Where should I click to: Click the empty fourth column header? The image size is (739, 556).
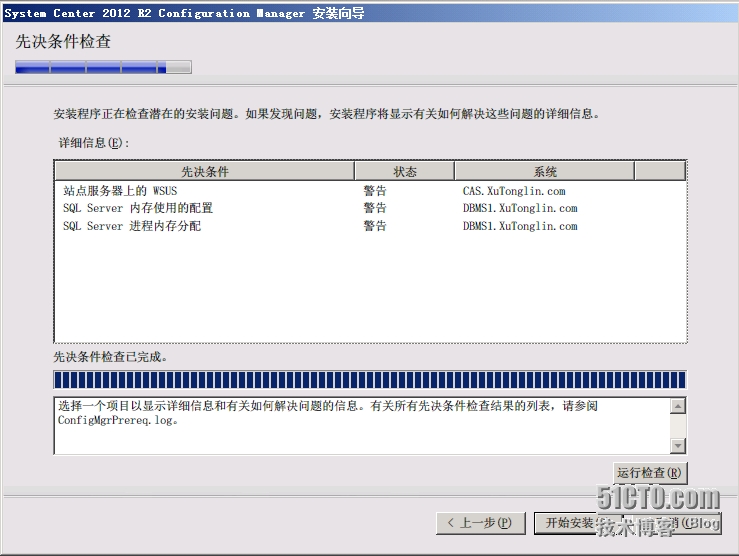660,171
